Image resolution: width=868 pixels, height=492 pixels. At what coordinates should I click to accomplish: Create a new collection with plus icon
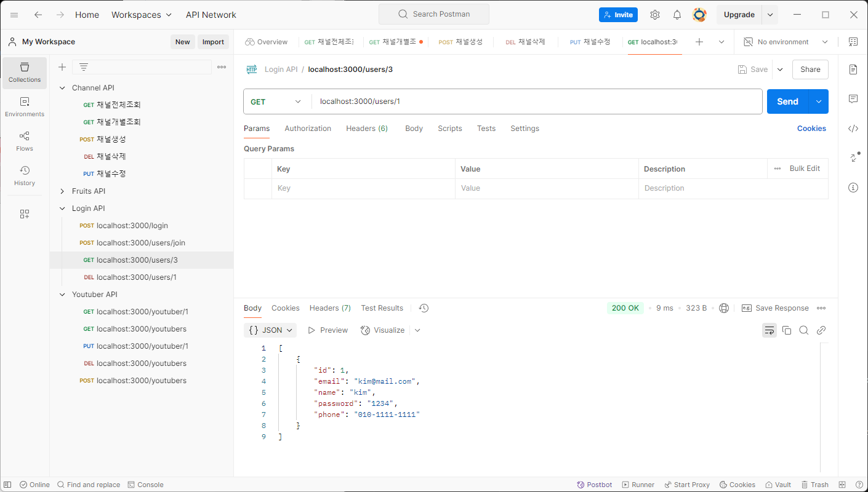pos(62,67)
